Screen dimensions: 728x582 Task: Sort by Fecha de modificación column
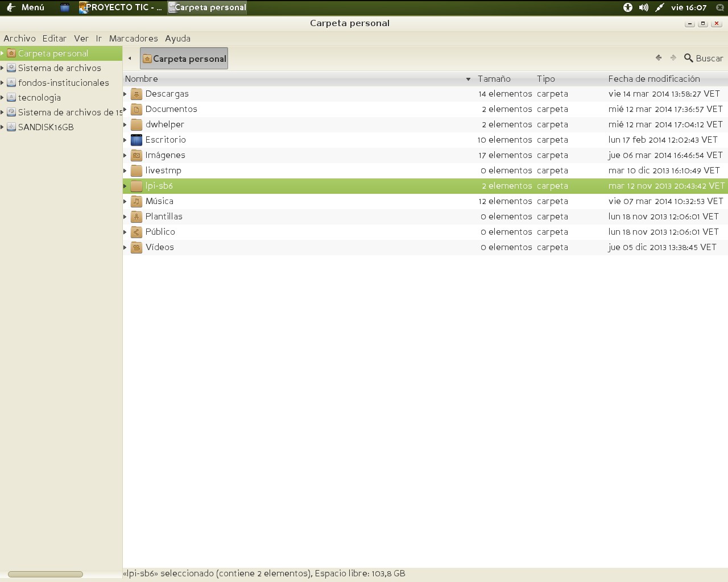pos(654,79)
